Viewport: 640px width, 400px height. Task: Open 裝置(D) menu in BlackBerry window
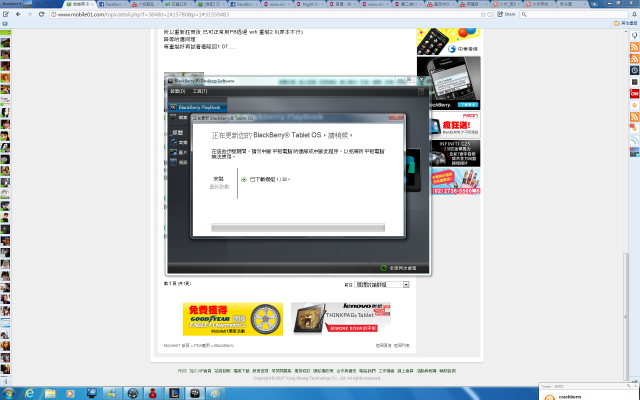[x=178, y=91]
